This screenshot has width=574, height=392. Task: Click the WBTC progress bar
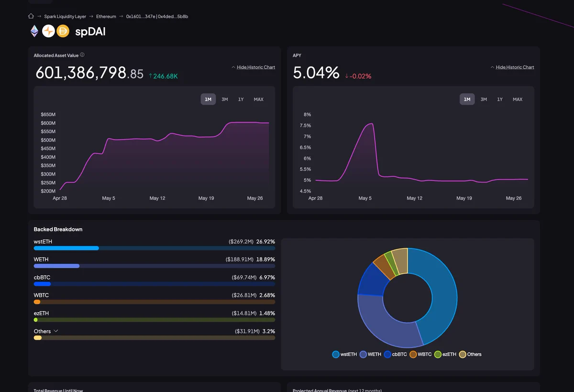pos(155,302)
